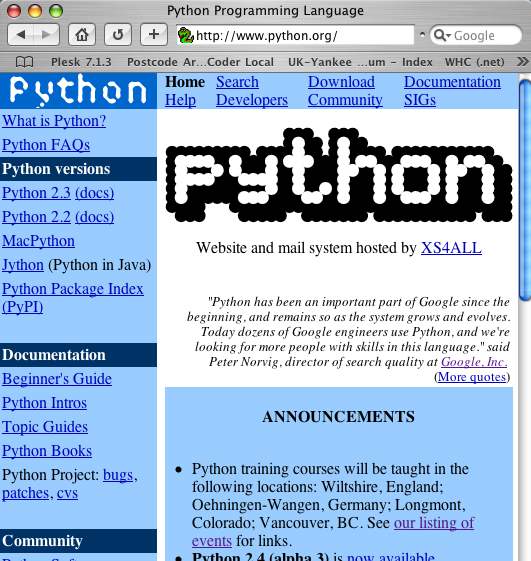Click the yellow minimize window button
This screenshot has width=531, height=561.
(x=35, y=11)
